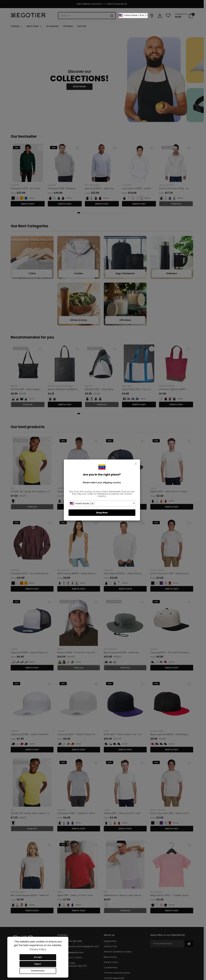Click the Shop Now button in popup

coord(102,512)
